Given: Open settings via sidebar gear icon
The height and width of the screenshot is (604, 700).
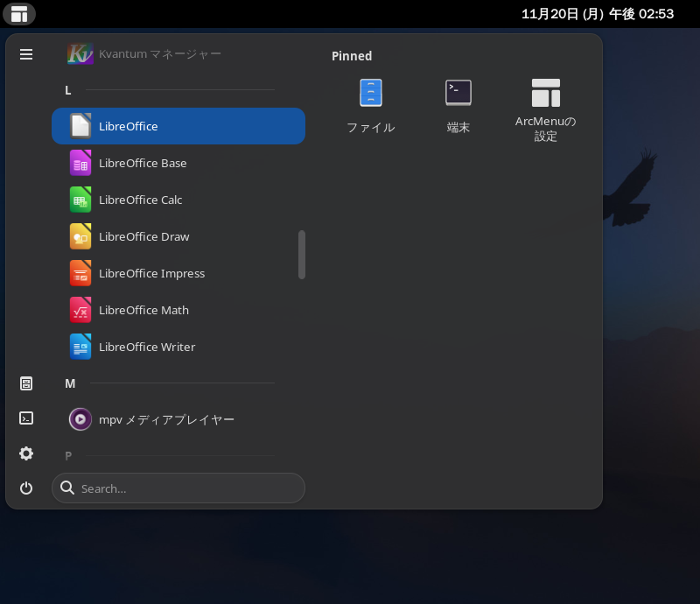Looking at the screenshot, I should [26, 453].
